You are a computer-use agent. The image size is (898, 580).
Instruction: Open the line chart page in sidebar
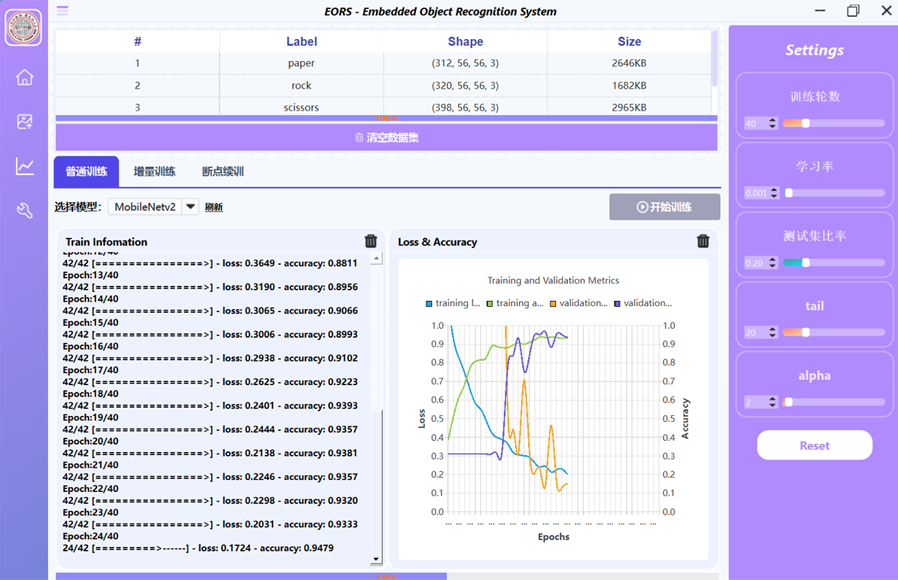click(x=25, y=166)
